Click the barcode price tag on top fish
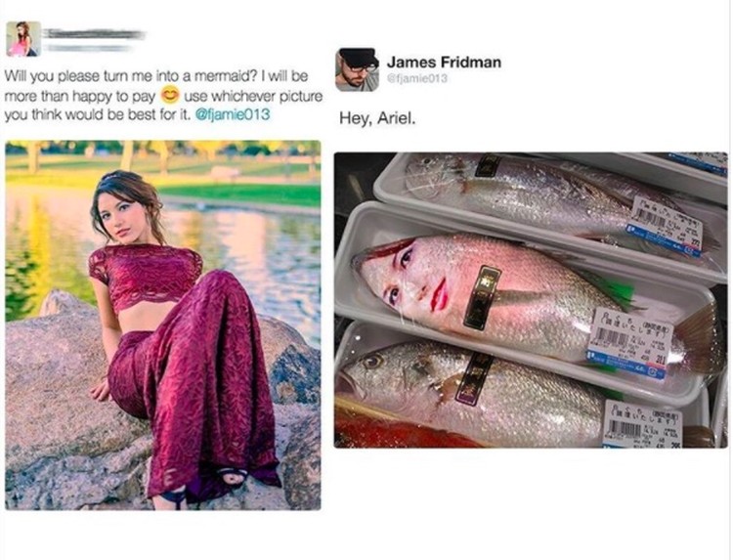733x560 pixels. coord(668,228)
